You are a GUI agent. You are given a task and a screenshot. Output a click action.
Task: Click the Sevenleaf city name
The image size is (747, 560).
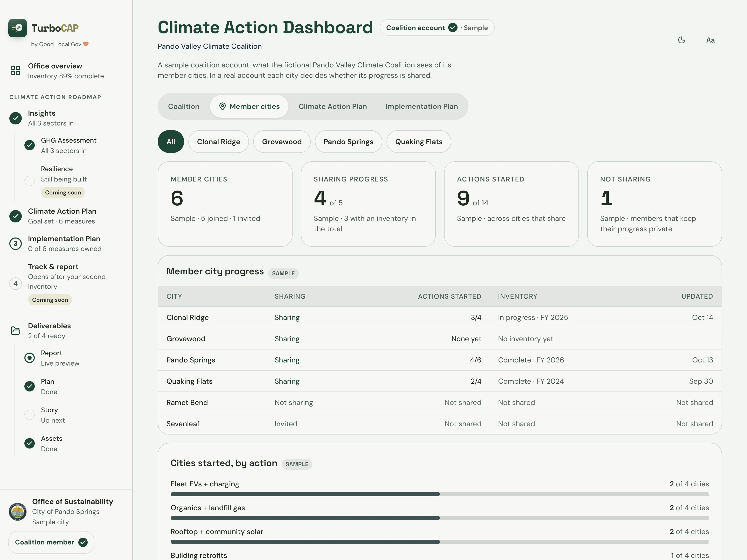[183, 424]
